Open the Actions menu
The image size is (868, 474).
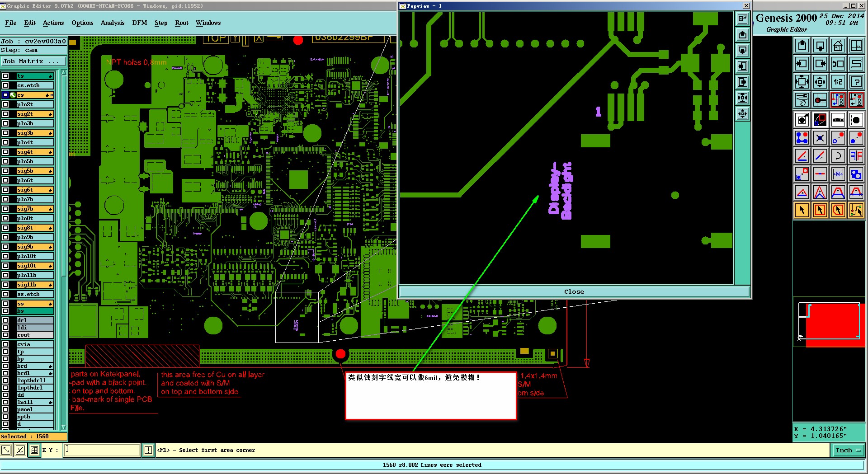53,23
